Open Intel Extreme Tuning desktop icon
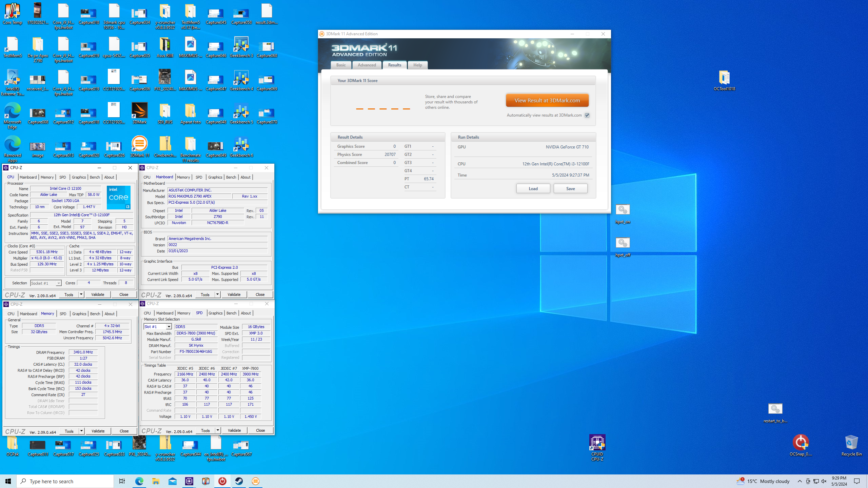 [13, 83]
